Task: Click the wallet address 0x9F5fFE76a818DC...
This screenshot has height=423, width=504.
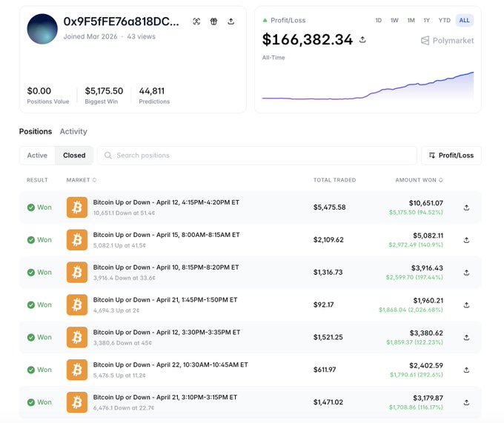Action: coord(121,21)
